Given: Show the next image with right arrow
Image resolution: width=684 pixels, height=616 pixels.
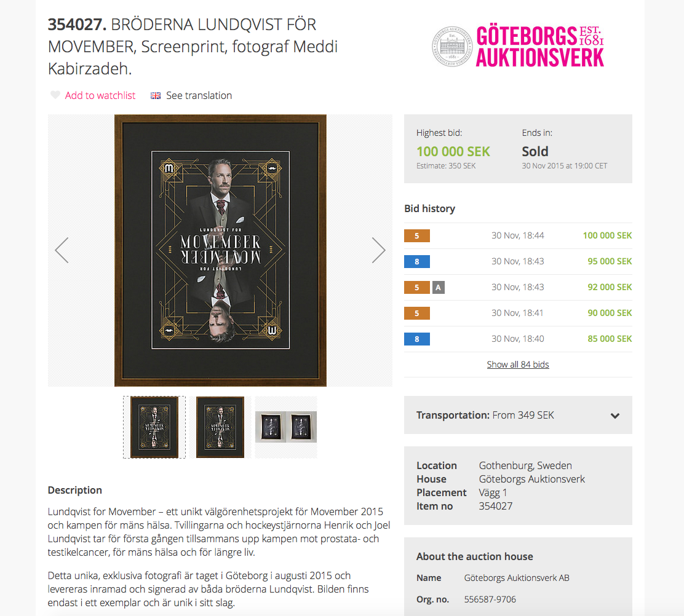Looking at the screenshot, I should 378,250.
